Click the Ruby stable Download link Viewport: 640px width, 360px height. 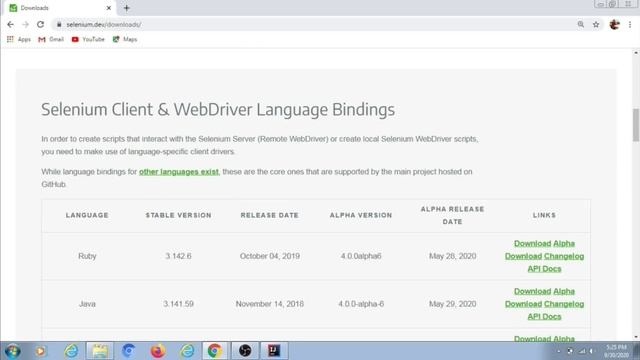coord(532,243)
